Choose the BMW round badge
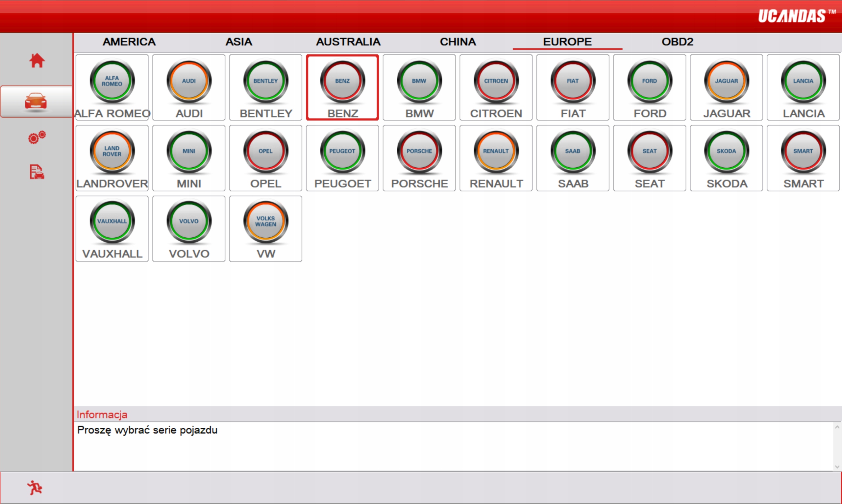 point(419,82)
